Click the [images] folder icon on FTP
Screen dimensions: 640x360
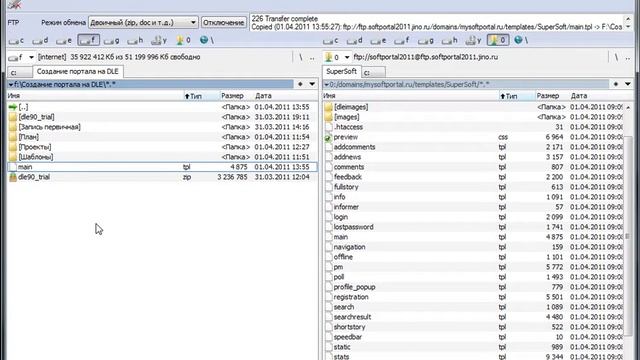pyautogui.click(x=329, y=117)
